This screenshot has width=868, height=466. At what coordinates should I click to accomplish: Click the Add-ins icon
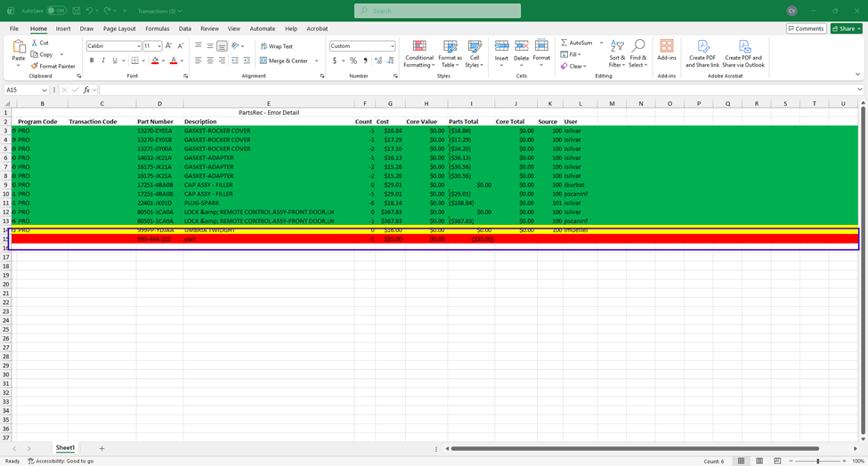coord(667,46)
